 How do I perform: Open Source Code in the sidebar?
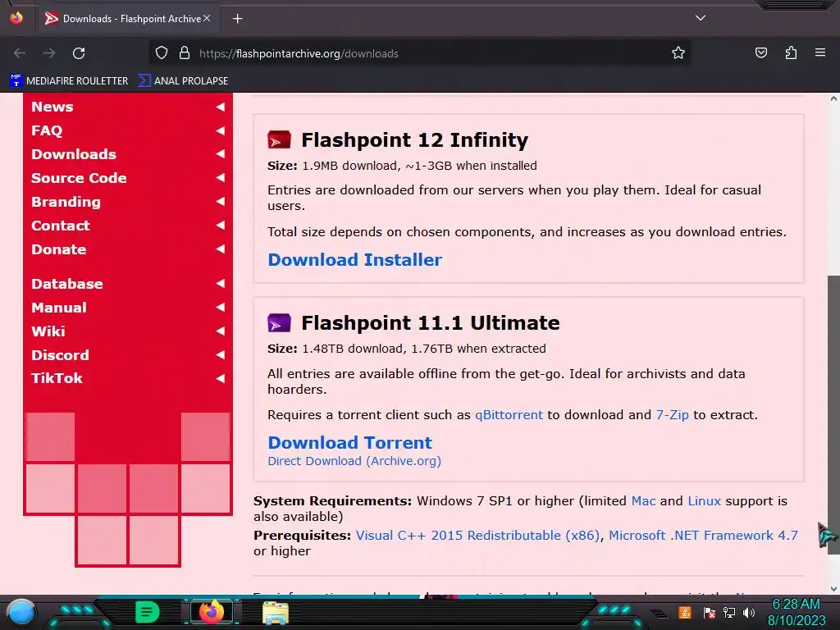click(x=79, y=178)
